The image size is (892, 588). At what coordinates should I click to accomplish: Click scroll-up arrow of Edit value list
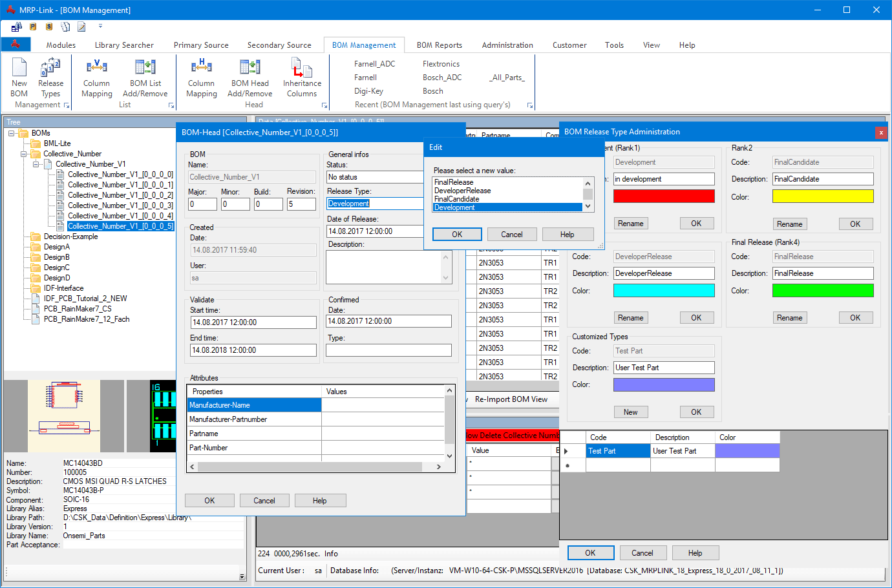(588, 183)
